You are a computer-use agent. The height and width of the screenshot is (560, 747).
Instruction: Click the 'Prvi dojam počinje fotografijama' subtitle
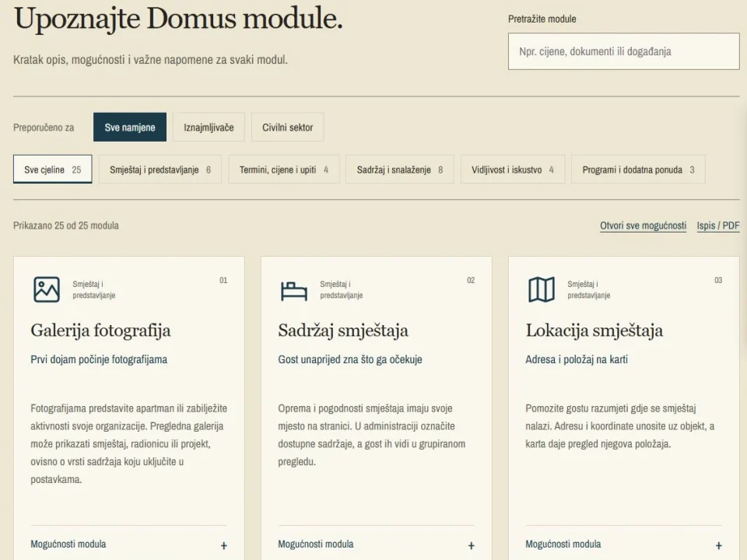99,359
